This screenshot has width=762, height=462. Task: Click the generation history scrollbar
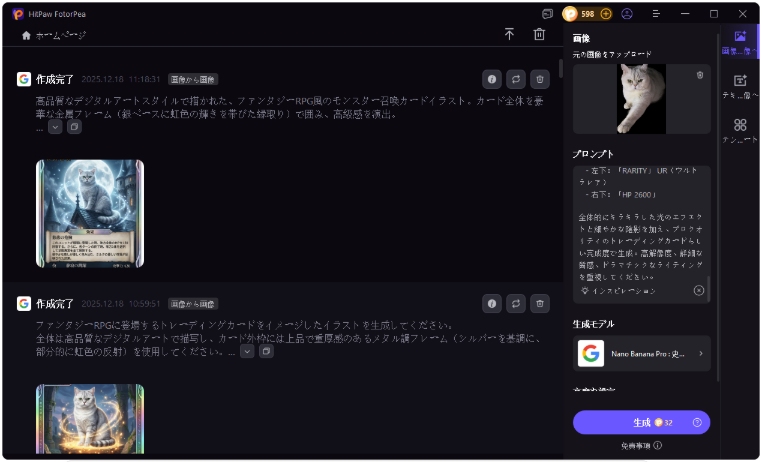click(x=560, y=68)
